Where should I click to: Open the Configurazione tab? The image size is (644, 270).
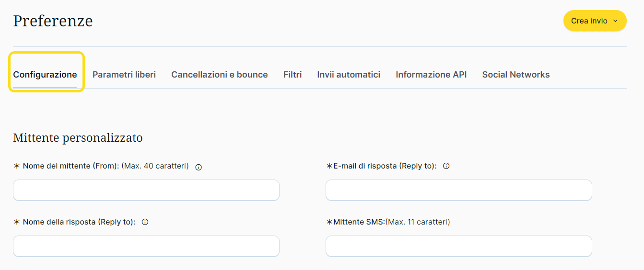coord(45,75)
